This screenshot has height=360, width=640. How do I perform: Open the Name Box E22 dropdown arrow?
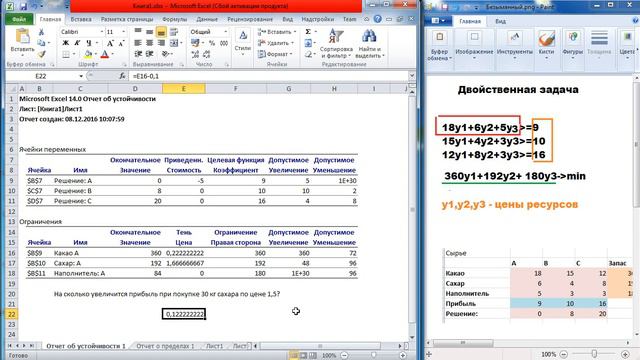(81, 76)
